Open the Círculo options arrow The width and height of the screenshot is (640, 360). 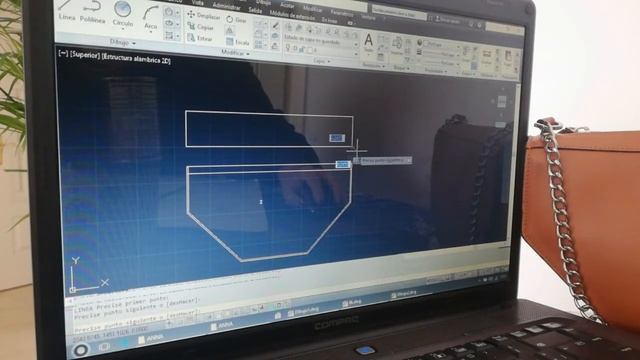point(122,29)
